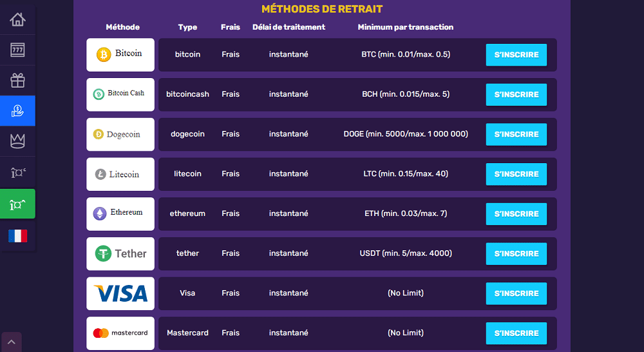Open the home icon in sidebar
644x352 pixels.
17,19
